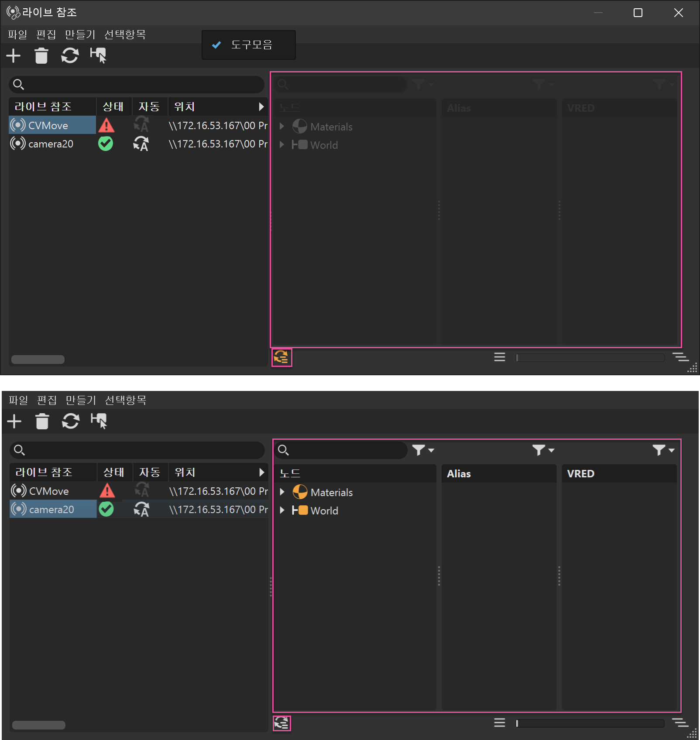Click the Alias column header in lower window
This screenshot has height=740, width=700.
(499, 473)
